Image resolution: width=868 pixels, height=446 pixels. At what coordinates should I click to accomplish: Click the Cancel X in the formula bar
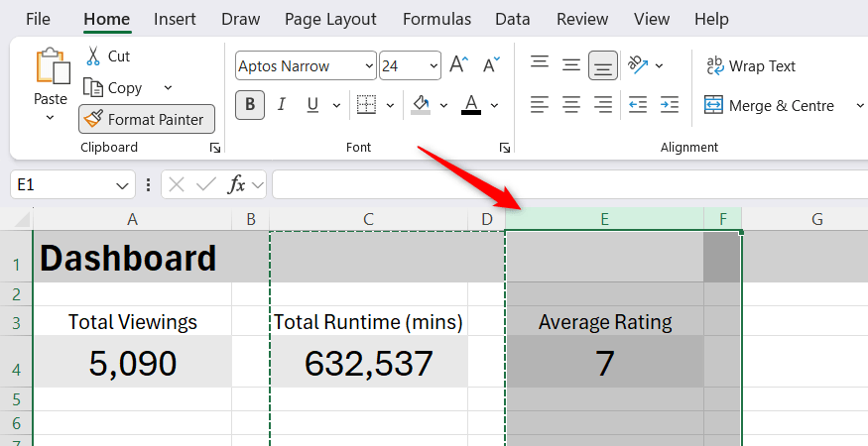(176, 184)
